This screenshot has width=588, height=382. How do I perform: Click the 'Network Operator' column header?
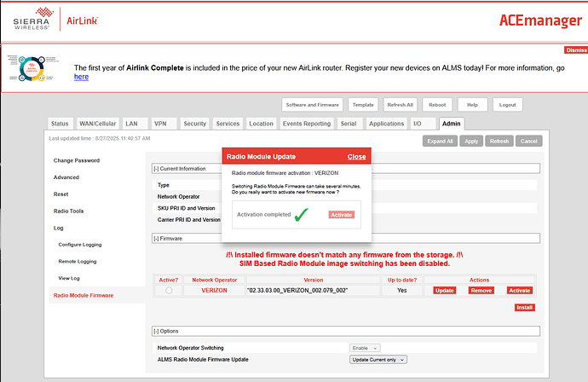[x=215, y=280]
